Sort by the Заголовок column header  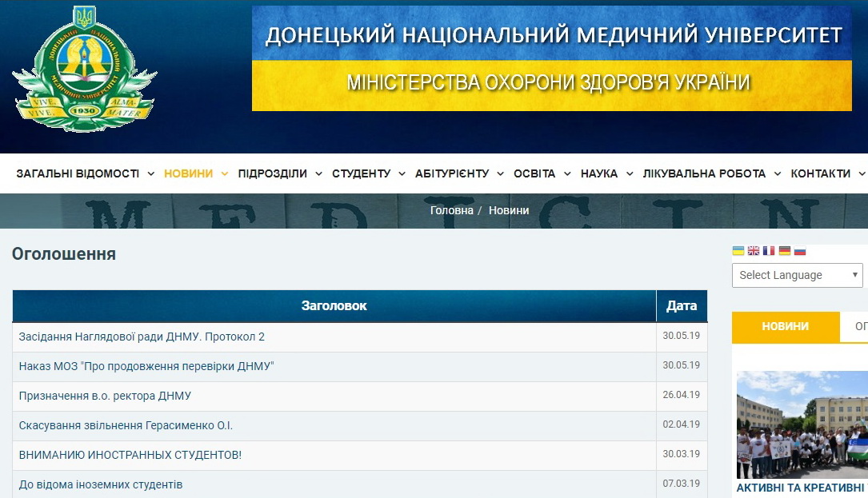click(x=334, y=305)
